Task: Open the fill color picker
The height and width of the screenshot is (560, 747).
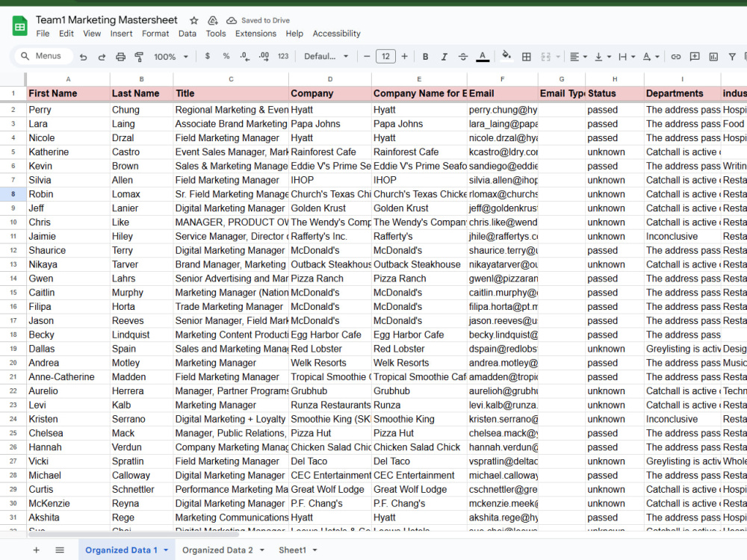Action: click(507, 56)
